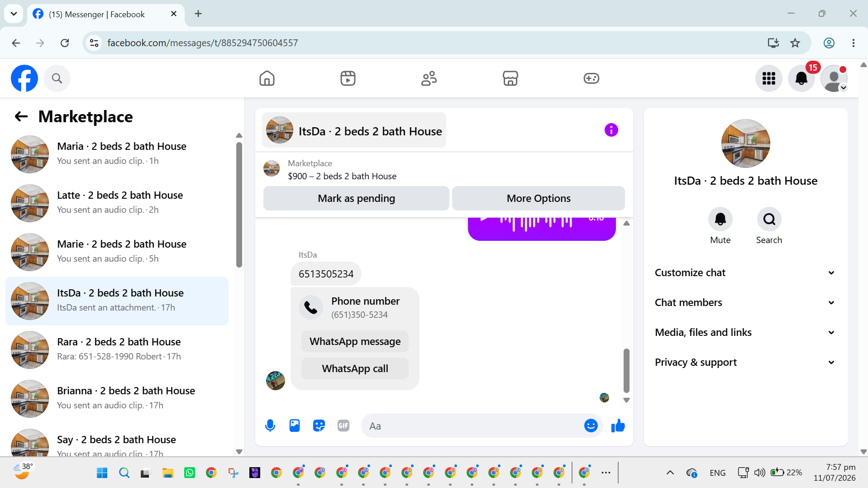The height and width of the screenshot is (488, 868).
Task: Open WhatsApp from the taskbar
Action: (x=190, y=473)
